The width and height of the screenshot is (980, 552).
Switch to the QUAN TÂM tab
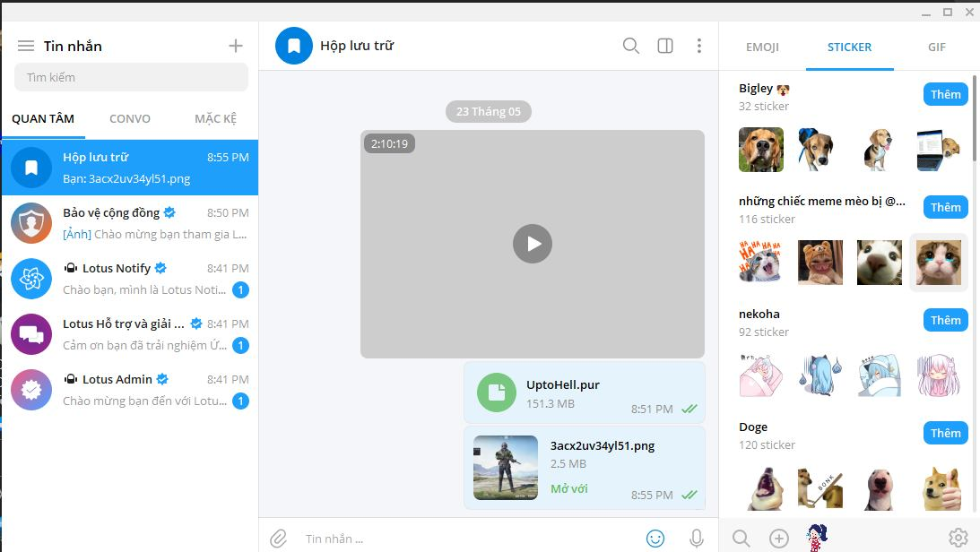click(x=43, y=118)
